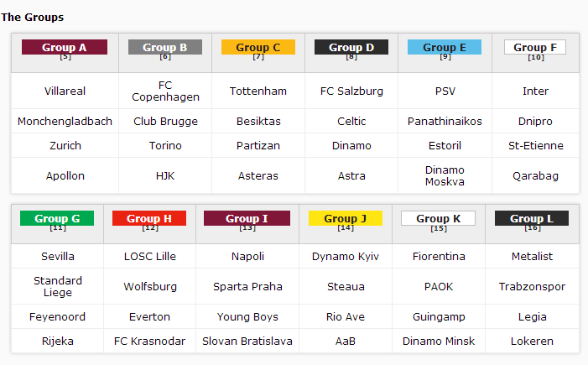Click Qarabag in Group F column
Screen dimensions: 588x365
click(x=535, y=176)
